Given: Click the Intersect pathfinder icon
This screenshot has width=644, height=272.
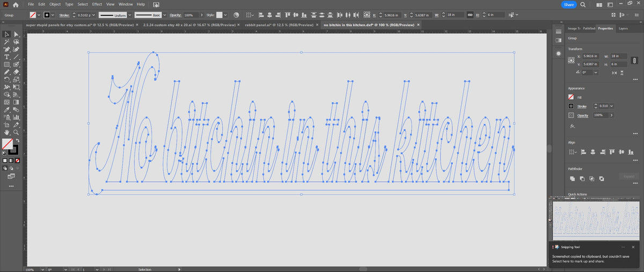Looking at the screenshot, I should (591, 178).
